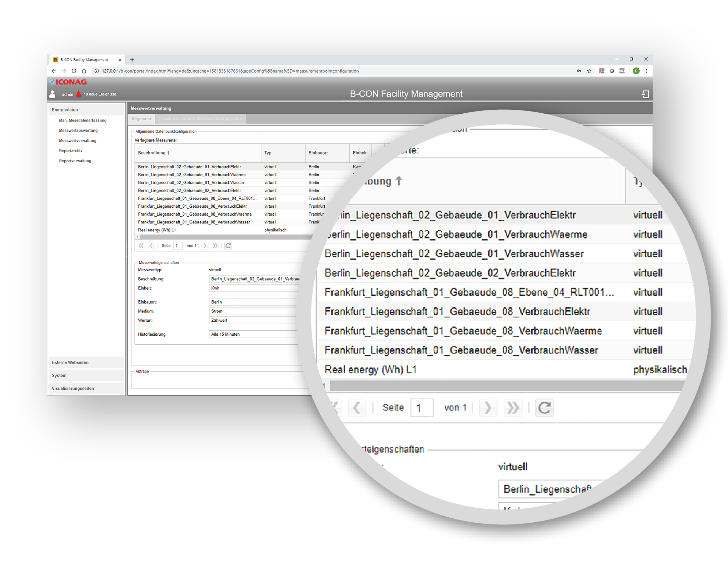Click the red notification bell icon
The height and width of the screenshot is (582, 728).
tap(79, 94)
